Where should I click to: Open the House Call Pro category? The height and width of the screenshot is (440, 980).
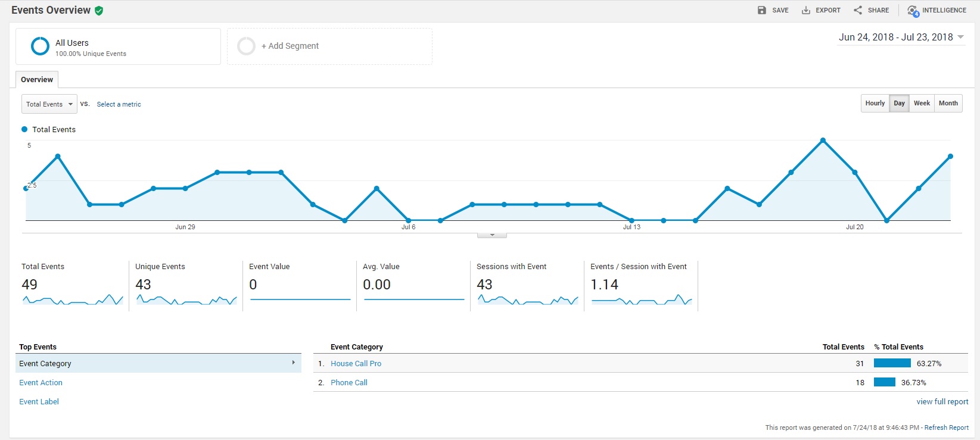356,364
